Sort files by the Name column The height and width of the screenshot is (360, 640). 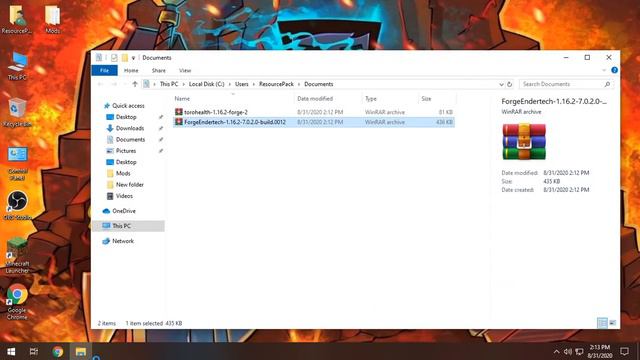[233, 99]
